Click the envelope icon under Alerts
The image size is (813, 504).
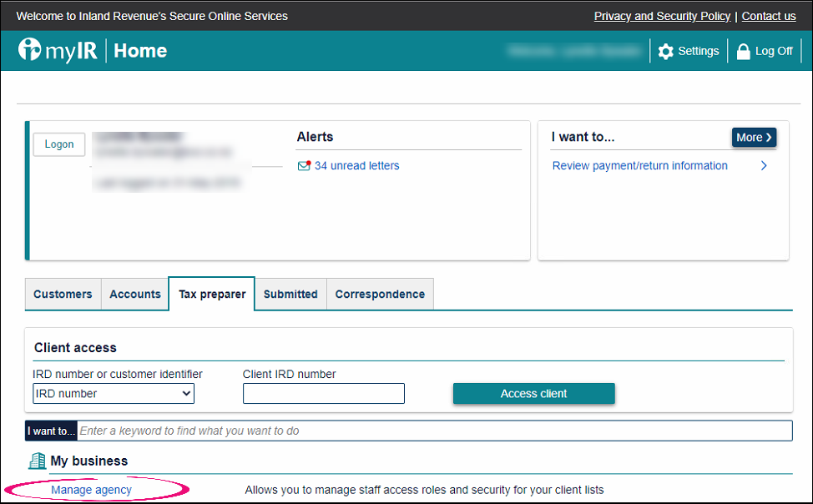(306, 165)
